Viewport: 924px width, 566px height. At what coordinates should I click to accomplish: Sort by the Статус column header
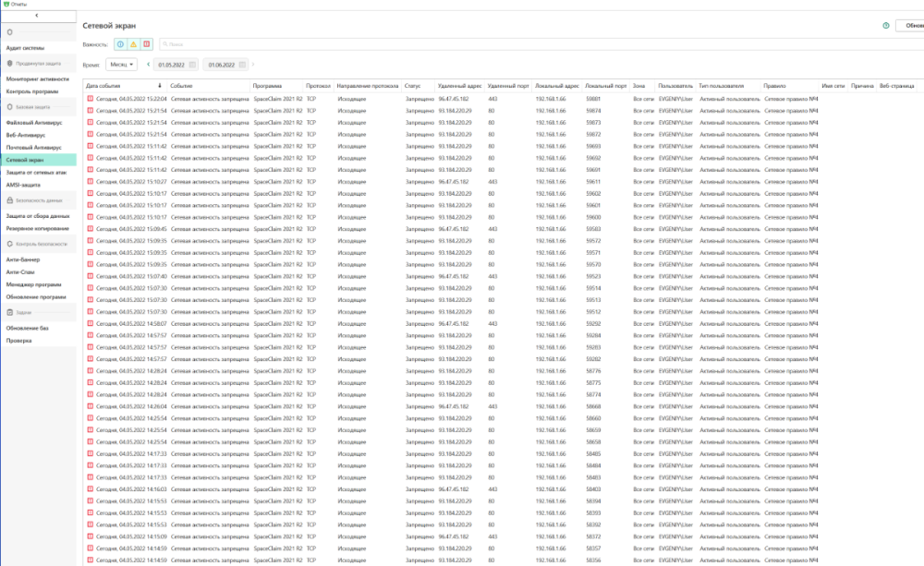pyautogui.click(x=412, y=86)
